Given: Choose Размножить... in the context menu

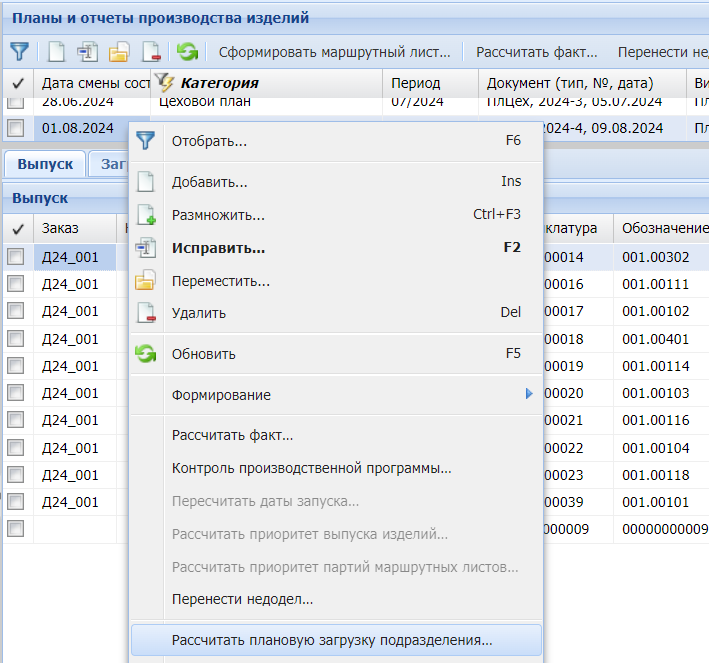Looking at the screenshot, I should click(218, 214).
